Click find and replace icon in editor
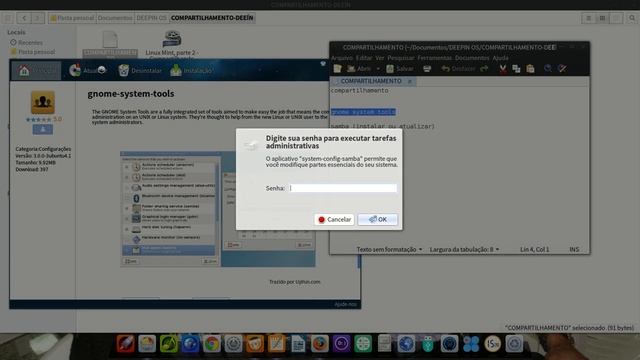The width and height of the screenshot is (640, 360). click(x=562, y=69)
